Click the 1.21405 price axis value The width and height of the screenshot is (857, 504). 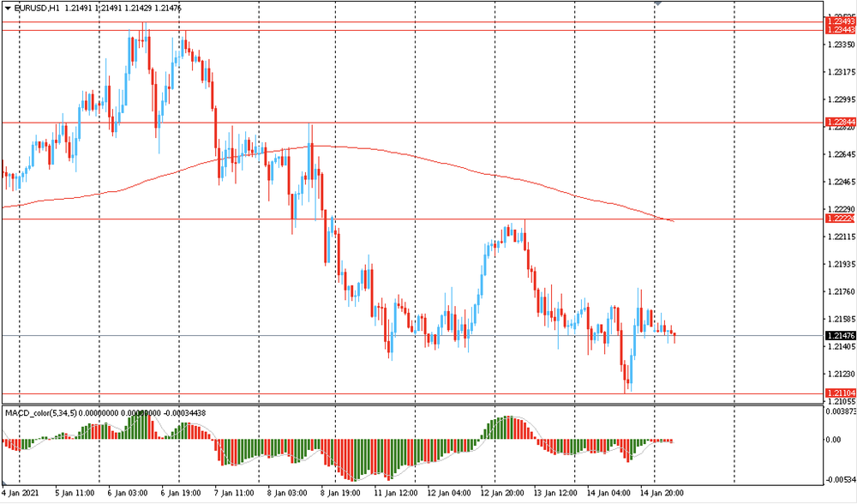[842, 346]
